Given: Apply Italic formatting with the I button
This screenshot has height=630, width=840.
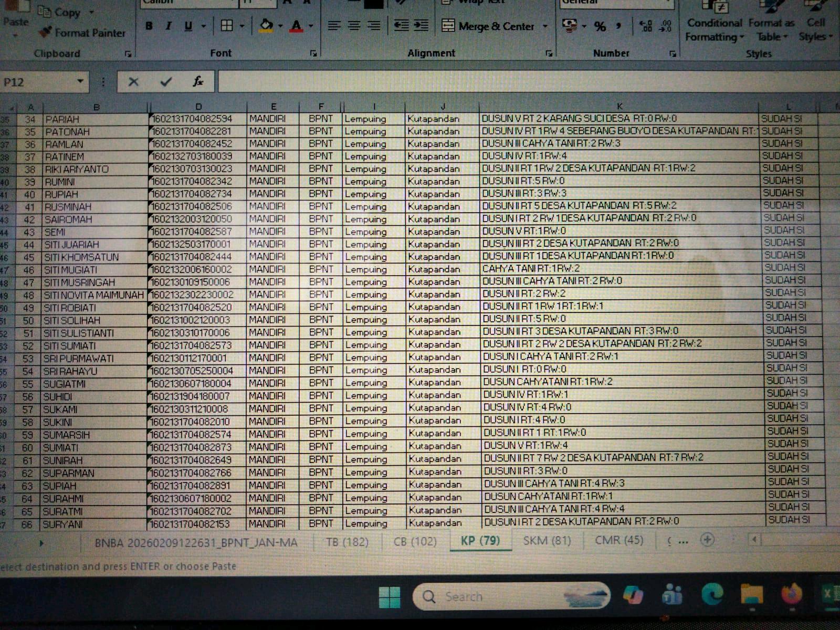Looking at the screenshot, I should point(169,26).
